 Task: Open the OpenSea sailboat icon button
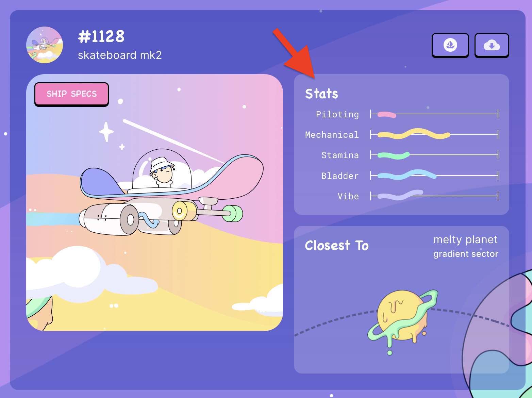[x=450, y=45]
